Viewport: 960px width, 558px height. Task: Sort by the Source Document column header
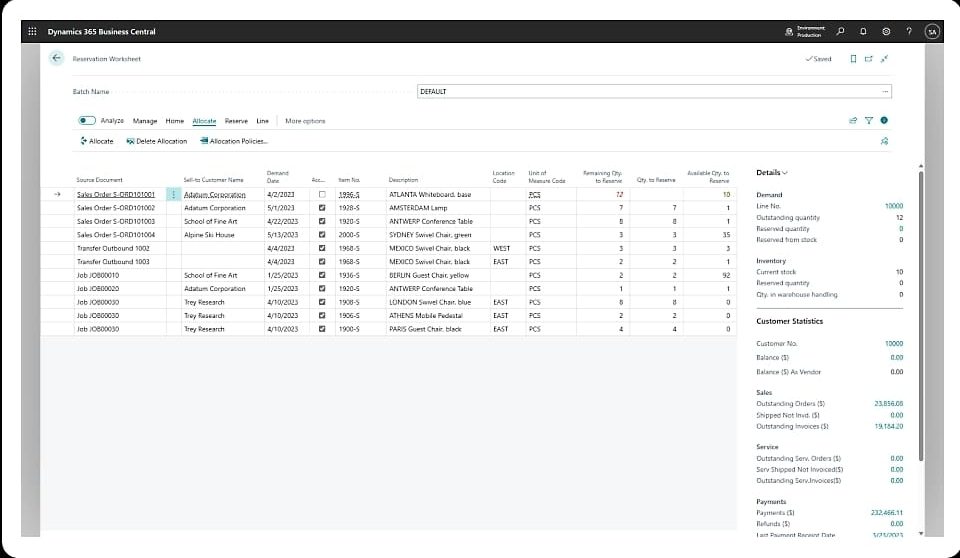99,180
